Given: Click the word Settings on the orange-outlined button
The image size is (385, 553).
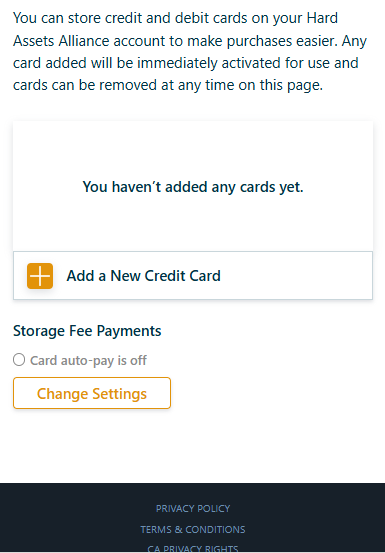Looking at the screenshot, I should [120, 394].
